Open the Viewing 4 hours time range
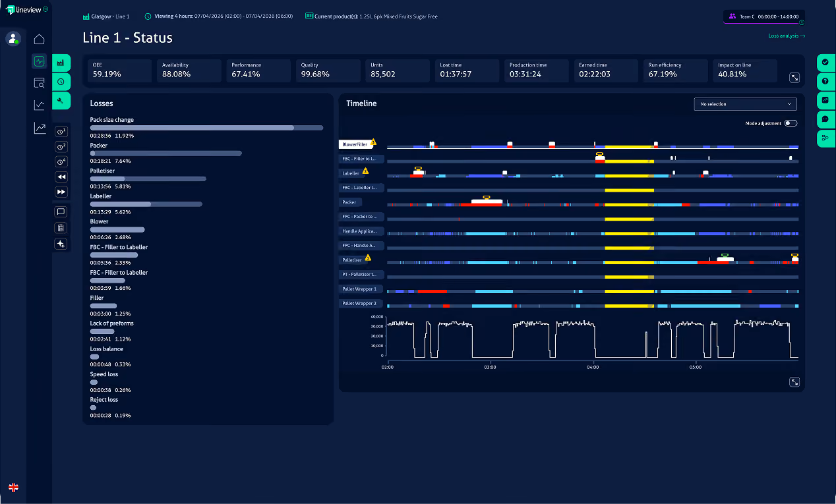This screenshot has height=504, width=836. (218, 16)
